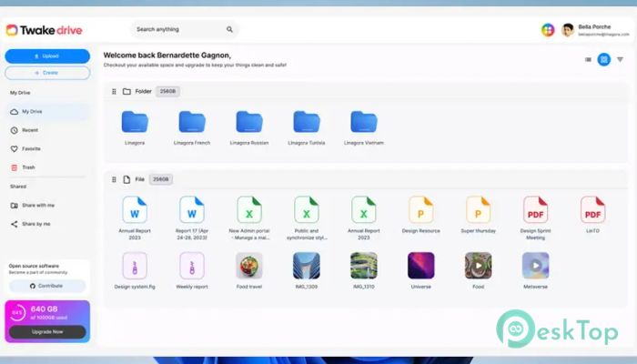The width and height of the screenshot is (637, 364).
Task: Click the Contribute button
Action: pos(47,286)
